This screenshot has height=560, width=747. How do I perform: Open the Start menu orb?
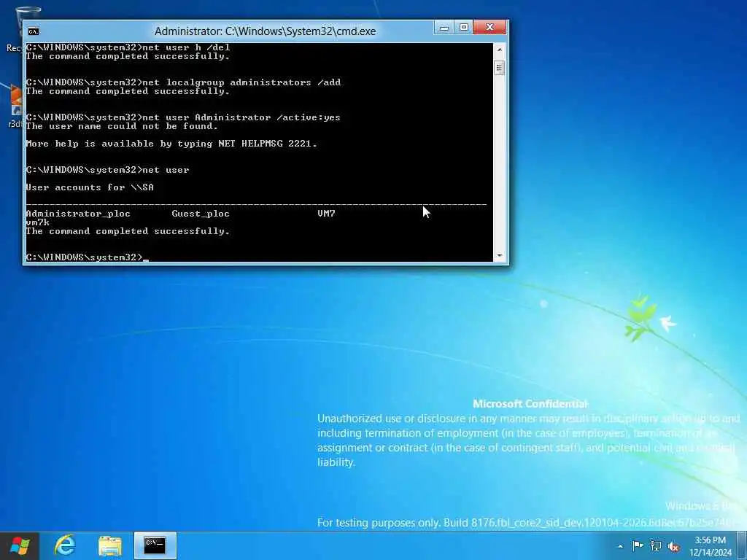click(20, 545)
